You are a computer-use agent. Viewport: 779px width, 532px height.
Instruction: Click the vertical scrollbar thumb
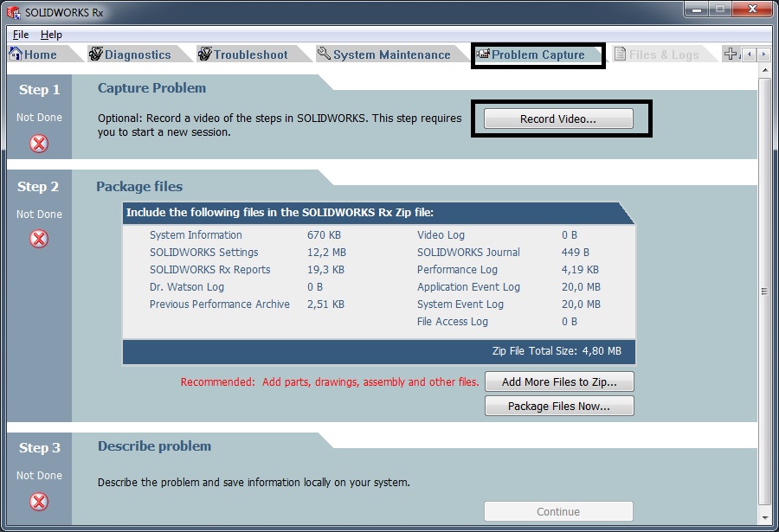pos(765,291)
